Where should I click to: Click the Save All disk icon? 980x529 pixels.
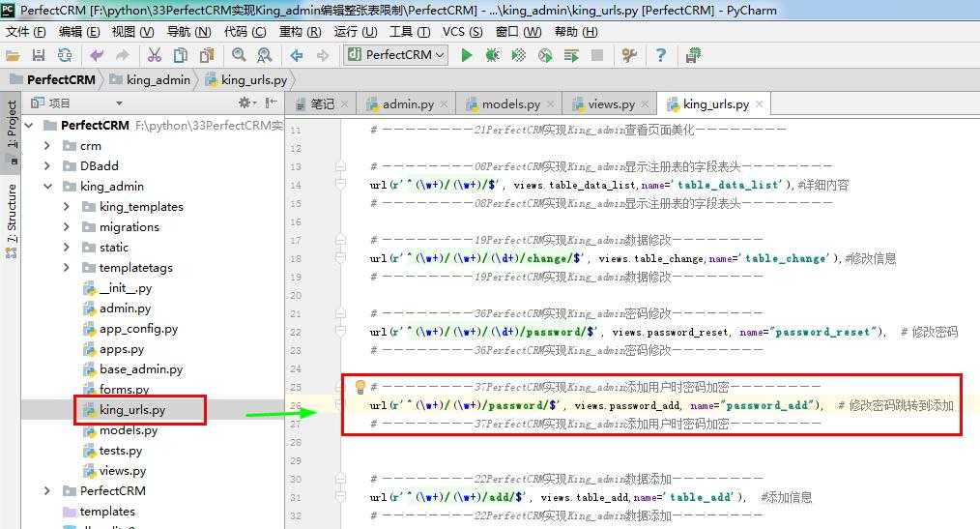(x=39, y=56)
